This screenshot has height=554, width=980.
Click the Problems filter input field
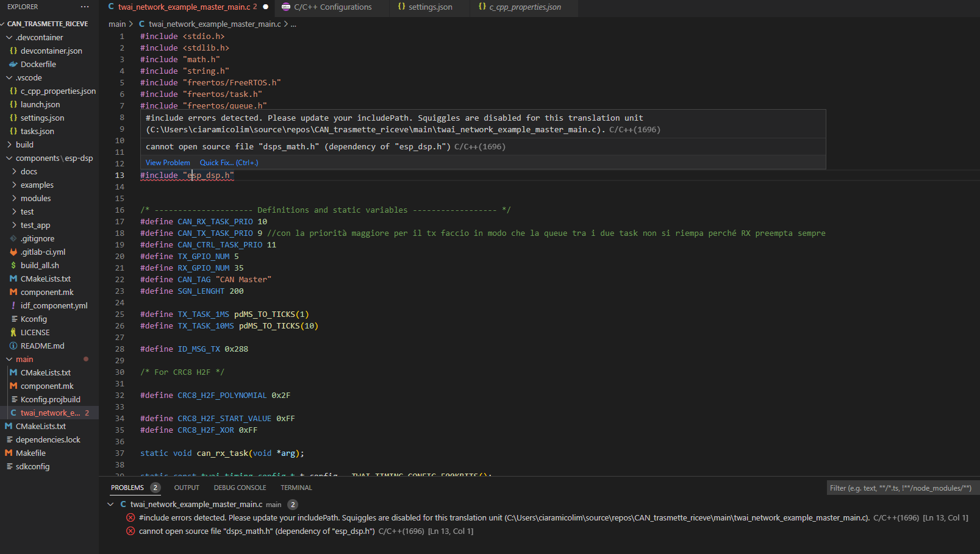pos(900,488)
